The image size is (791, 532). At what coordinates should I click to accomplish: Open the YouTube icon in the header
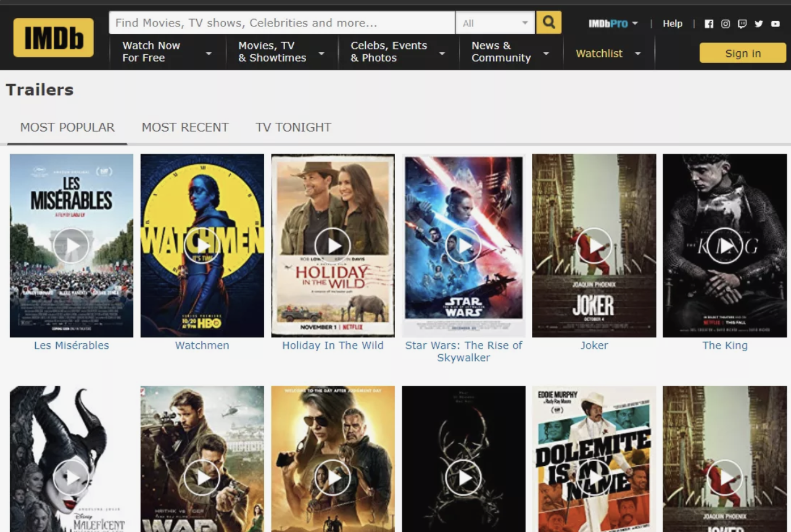pos(776,23)
